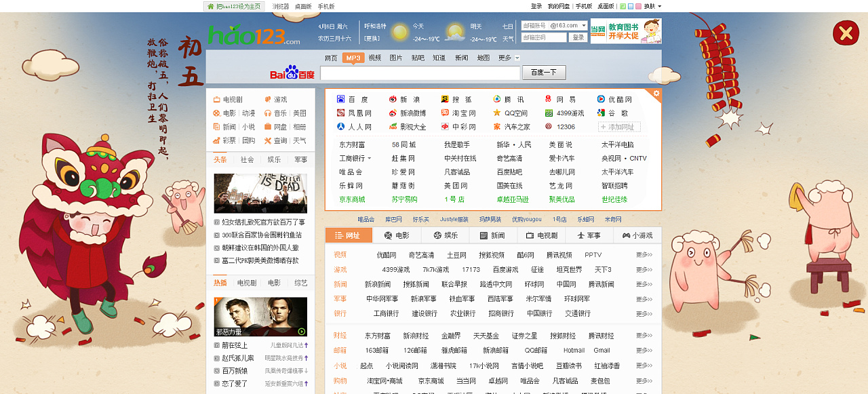
Task: Open 查询 via the crossed-tools icon
Action: [268, 141]
